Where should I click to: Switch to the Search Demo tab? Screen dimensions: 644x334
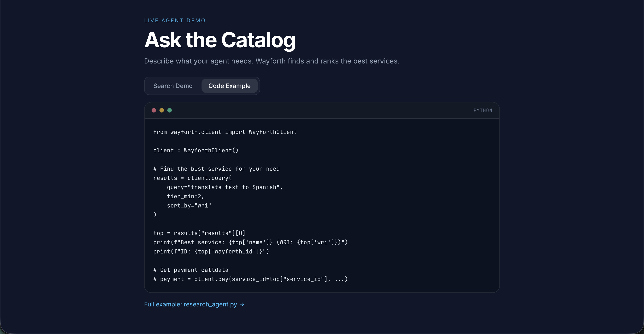pos(173,86)
